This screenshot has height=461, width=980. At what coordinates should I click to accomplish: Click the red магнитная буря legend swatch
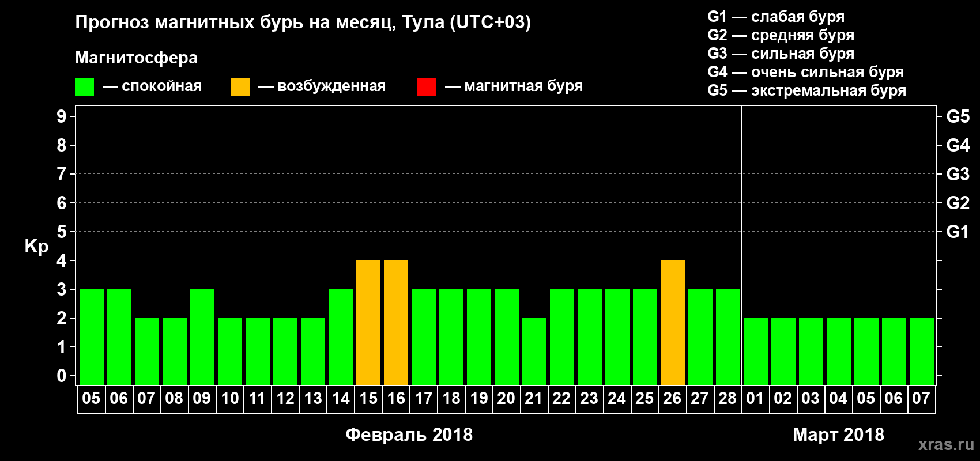tap(427, 87)
